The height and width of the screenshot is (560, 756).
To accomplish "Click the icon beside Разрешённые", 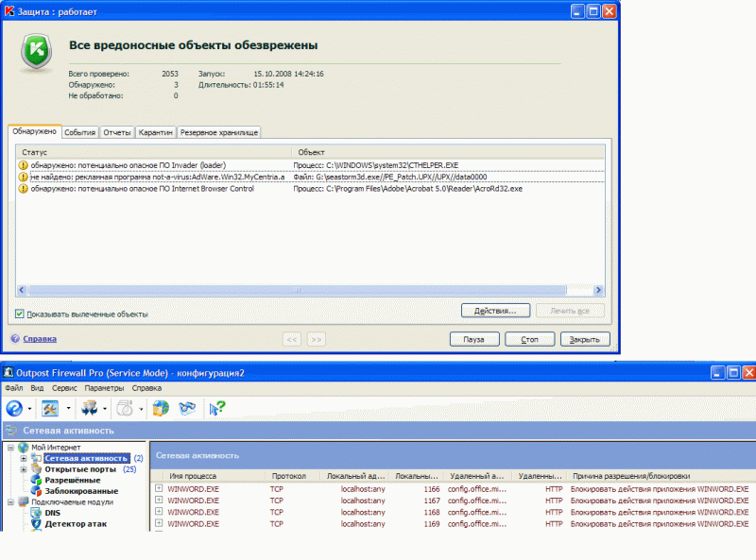I will tap(36, 480).
